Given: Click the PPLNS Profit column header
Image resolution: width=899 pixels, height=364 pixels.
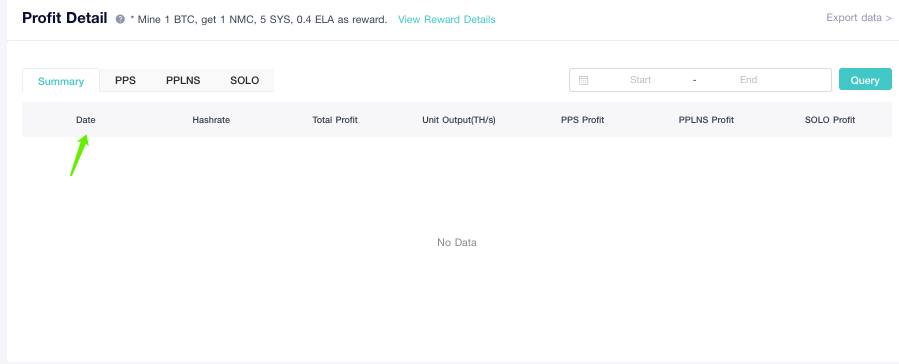Looking at the screenshot, I should click(706, 120).
